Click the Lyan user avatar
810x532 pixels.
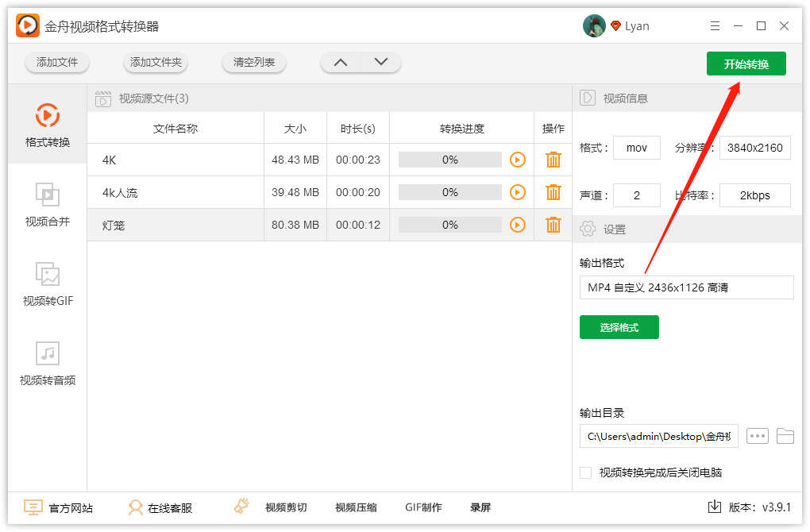[593, 26]
